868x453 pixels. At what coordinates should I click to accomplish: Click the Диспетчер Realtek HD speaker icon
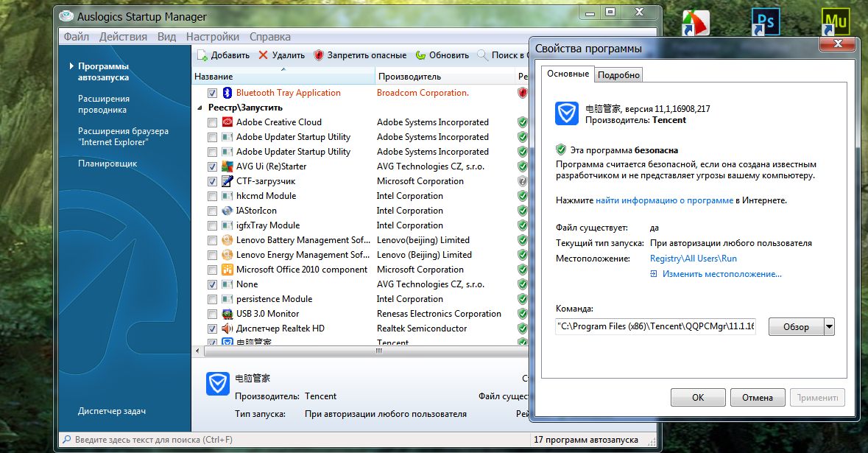pos(227,329)
